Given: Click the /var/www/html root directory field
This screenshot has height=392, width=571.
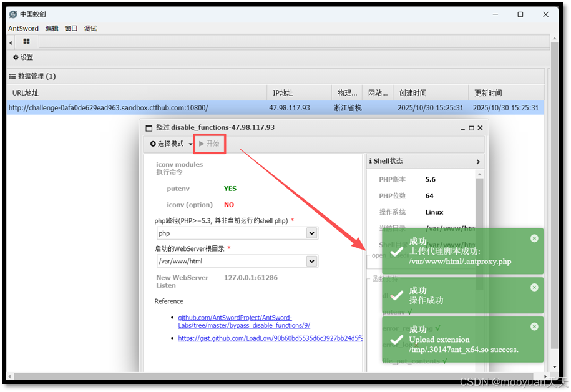Looking at the screenshot, I should click(232, 261).
